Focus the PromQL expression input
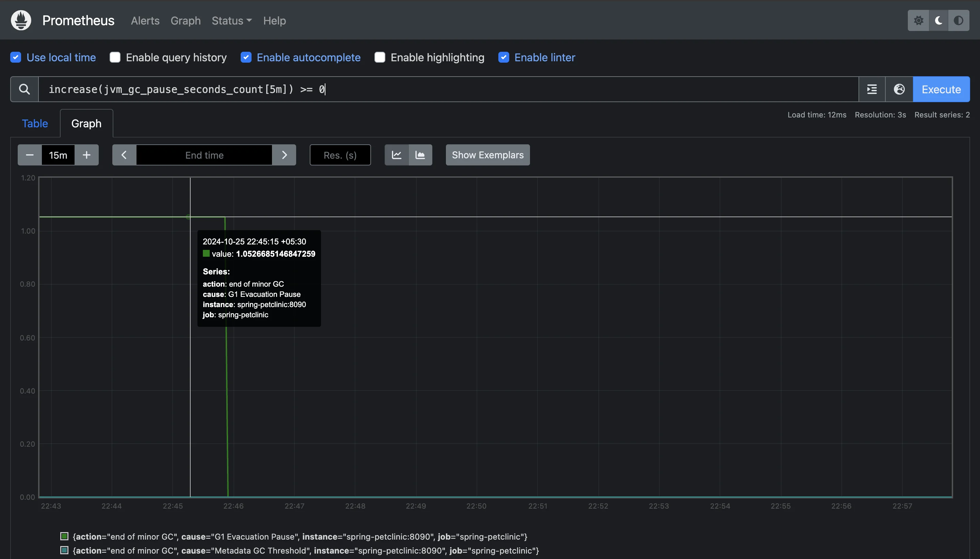The image size is (980, 559). point(448,89)
